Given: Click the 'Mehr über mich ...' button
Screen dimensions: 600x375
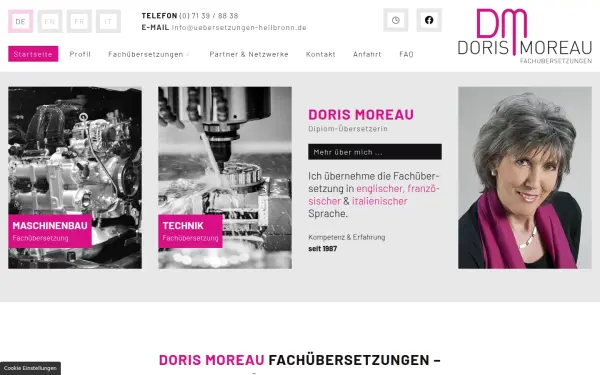Looking at the screenshot, I should pos(375,152).
